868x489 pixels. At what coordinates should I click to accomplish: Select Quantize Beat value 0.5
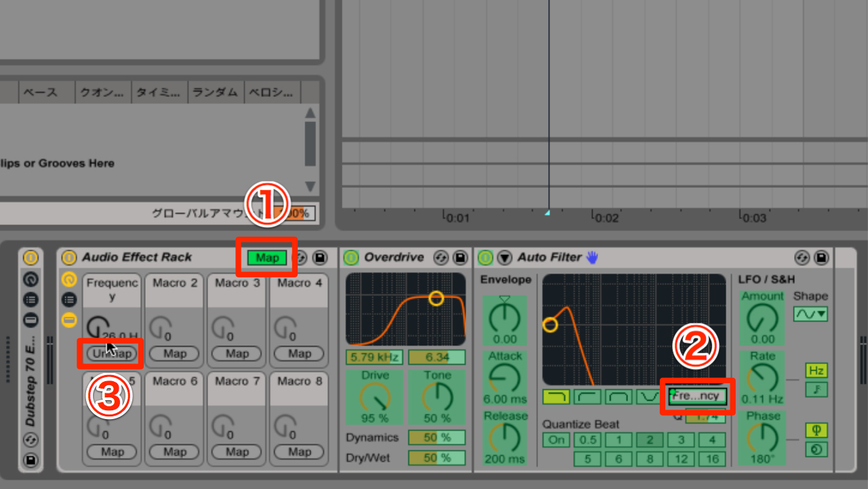(587, 439)
